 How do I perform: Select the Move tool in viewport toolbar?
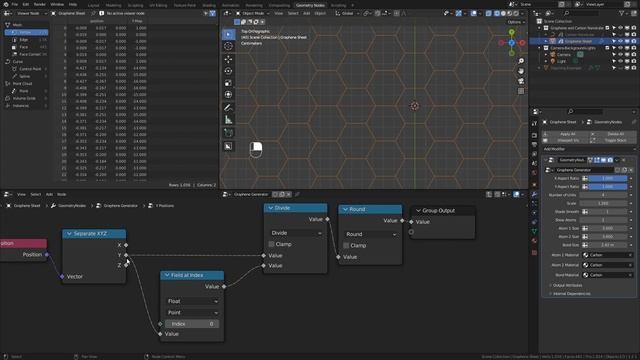(228, 60)
